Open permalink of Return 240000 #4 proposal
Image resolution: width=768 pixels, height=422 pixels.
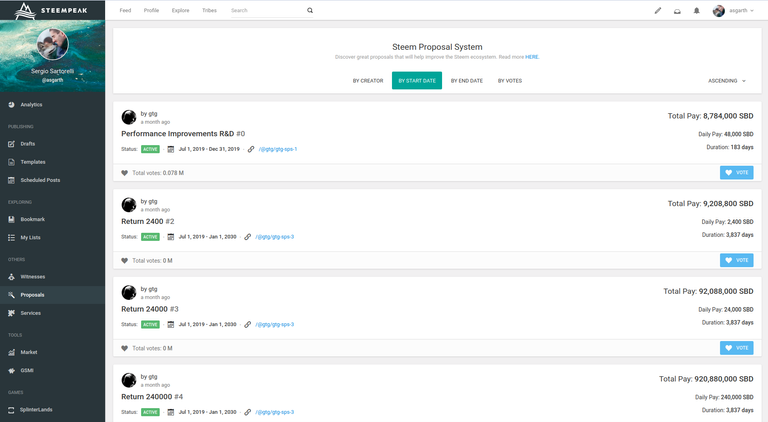[275, 412]
